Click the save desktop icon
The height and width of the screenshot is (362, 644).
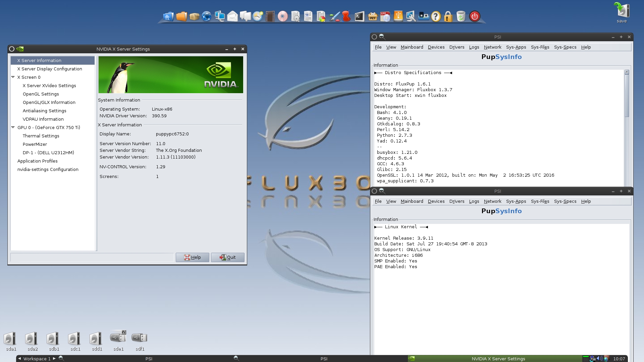coord(622,12)
